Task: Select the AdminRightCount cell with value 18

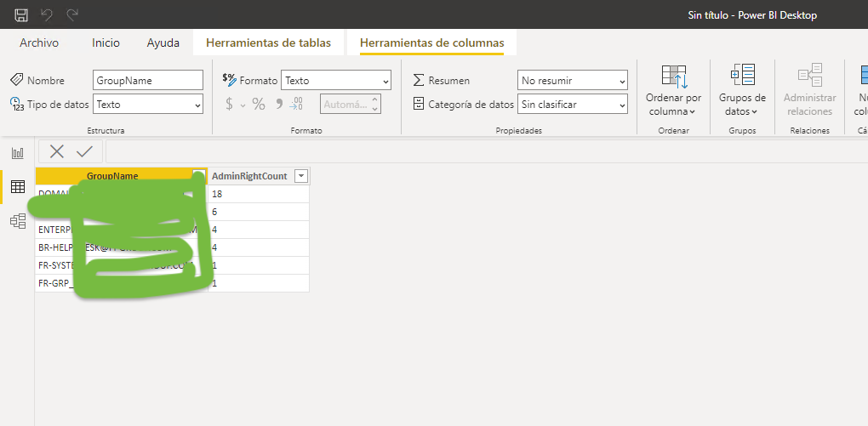Action: click(x=258, y=194)
